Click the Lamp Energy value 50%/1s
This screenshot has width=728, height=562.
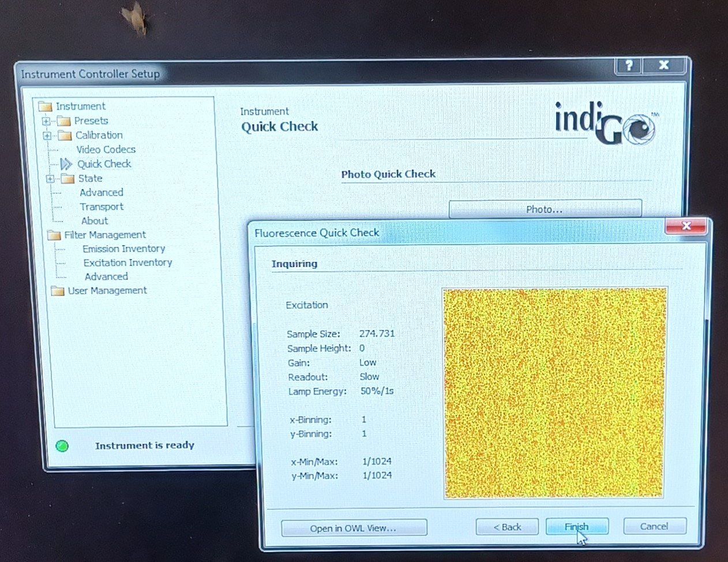click(377, 391)
